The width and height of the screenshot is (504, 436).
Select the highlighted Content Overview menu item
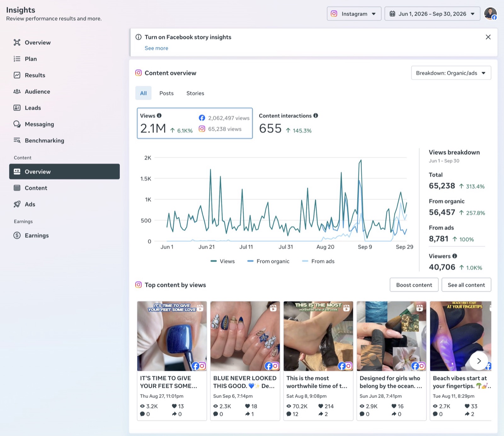[x=64, y=172]
